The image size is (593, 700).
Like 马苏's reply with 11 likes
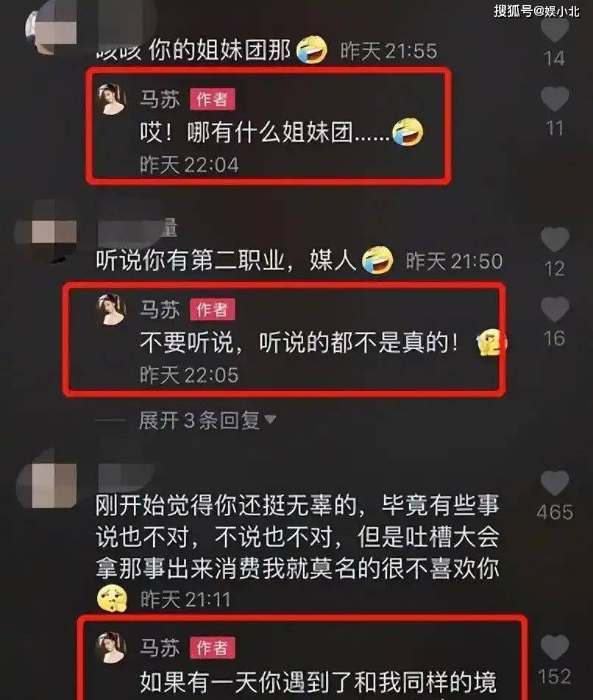tap(555, 99)
